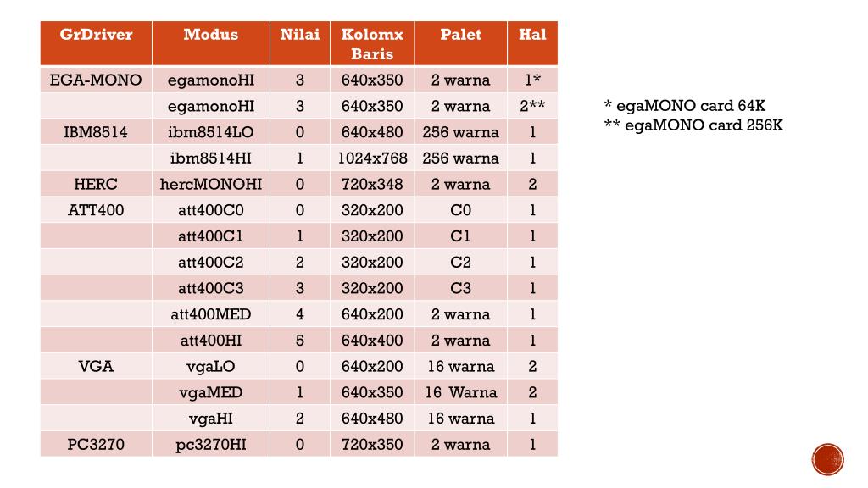Select the EGA-MONO driver cell
This screenshot has height=488, width=868.
pyautogui.click(x=97, y=80)
